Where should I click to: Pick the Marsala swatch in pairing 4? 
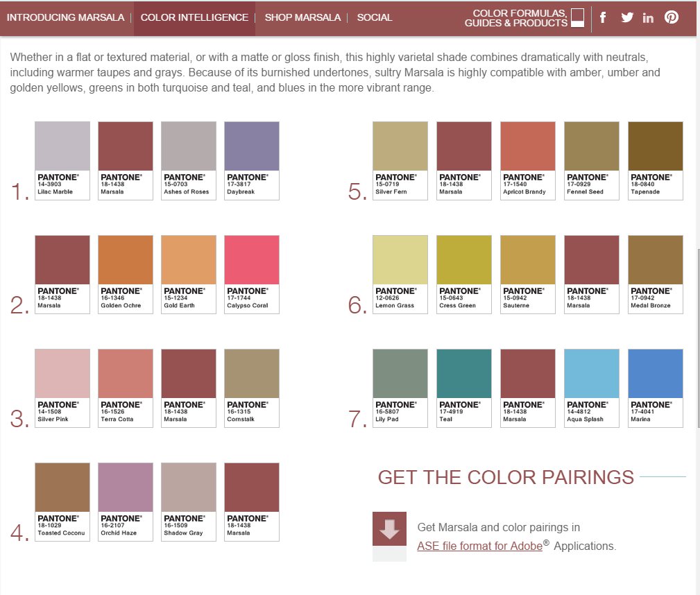[252, 502]
